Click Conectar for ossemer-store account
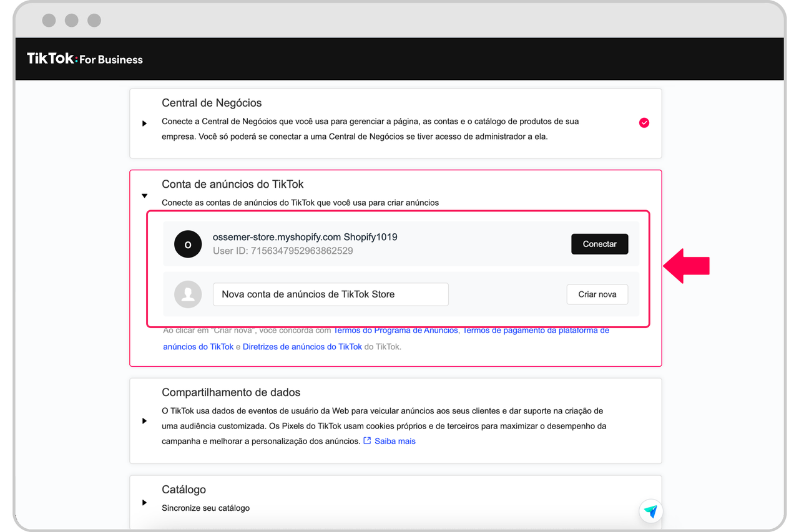This screenshot has height=532, width=799. pyautogui.click(x=600, y=244)
